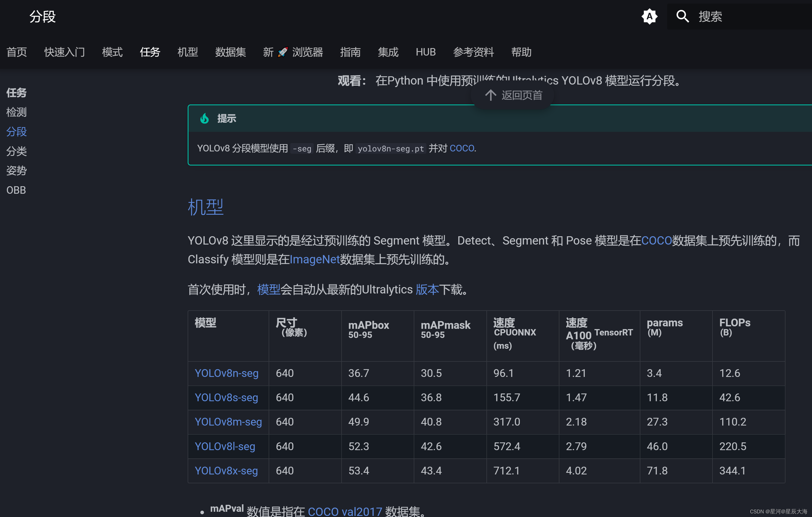
Task: Open the 首页 navigation tab
Action: [17, 52]
